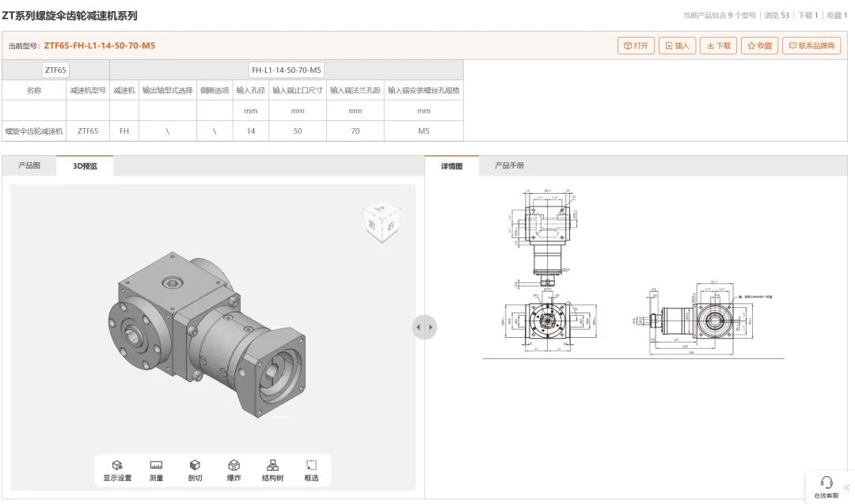Switch to the 详情图 tab
This screenshot has height=504, width=855.
[451, 165]
